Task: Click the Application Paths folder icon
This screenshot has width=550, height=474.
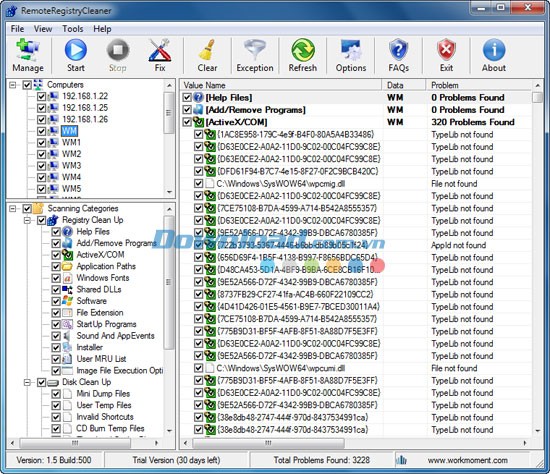Action: click(67, 266)
